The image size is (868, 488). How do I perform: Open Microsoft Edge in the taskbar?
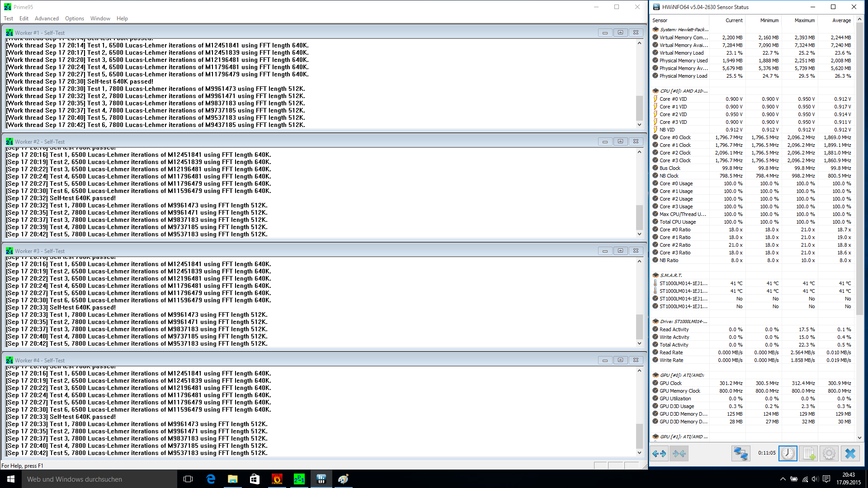click(x=211, y=479)
